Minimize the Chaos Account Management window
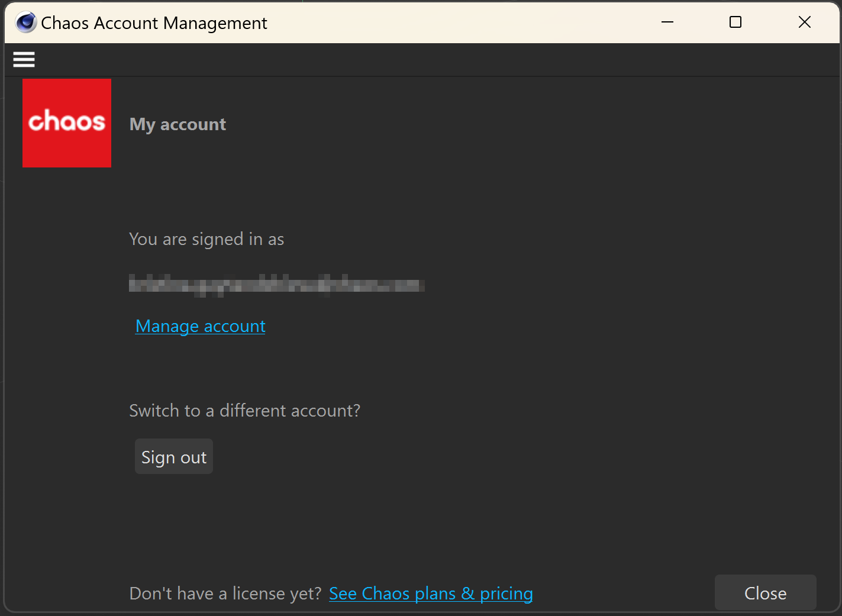The width and height of the screenshot is (842, 616). click(667, 22)
